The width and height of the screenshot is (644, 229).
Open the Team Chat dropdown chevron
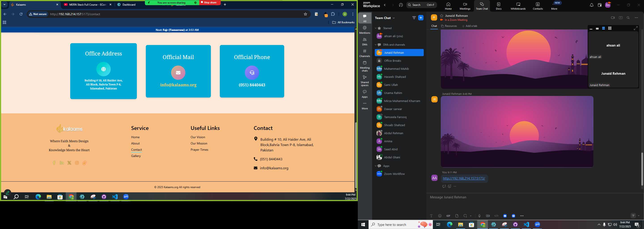(x=394, y=18)
